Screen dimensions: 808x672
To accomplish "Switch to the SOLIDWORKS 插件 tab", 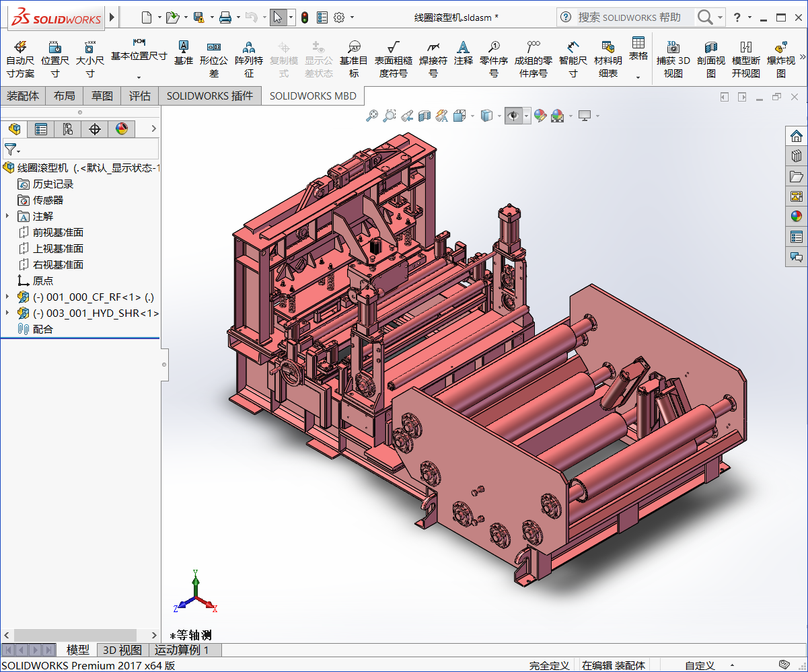I will [210, 96].
